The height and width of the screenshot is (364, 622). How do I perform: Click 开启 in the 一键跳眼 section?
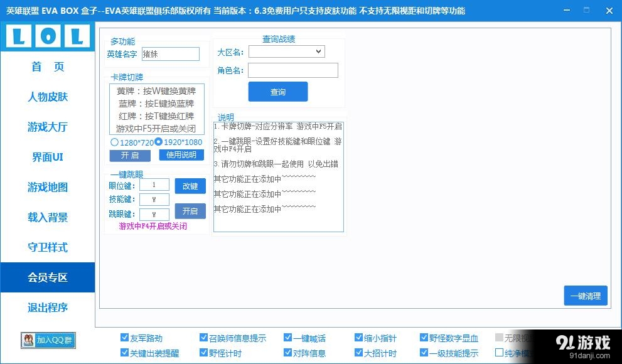click(x=190, y=211)
